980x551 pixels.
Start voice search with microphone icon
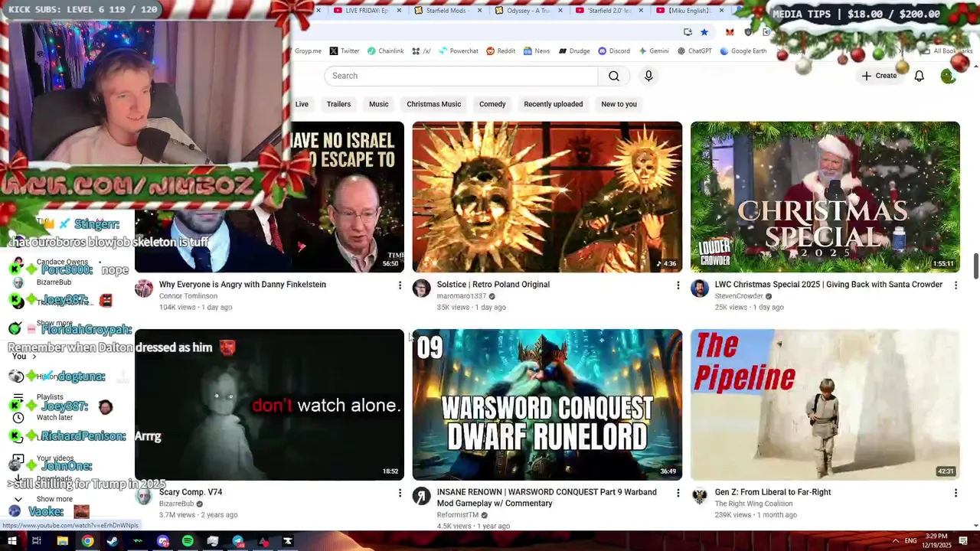click(x=648, y=76)
